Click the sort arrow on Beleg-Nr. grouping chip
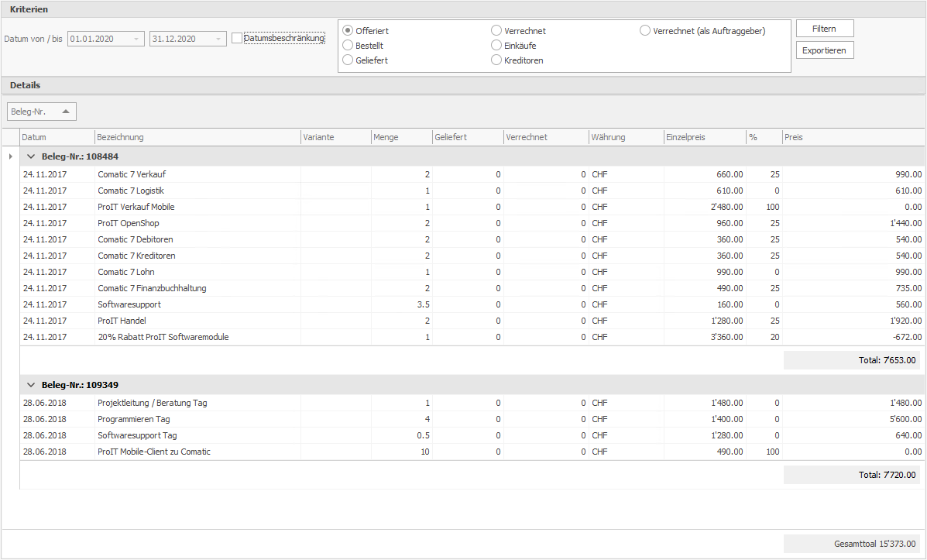Screen dimensions: 927x560 point(66,112)
